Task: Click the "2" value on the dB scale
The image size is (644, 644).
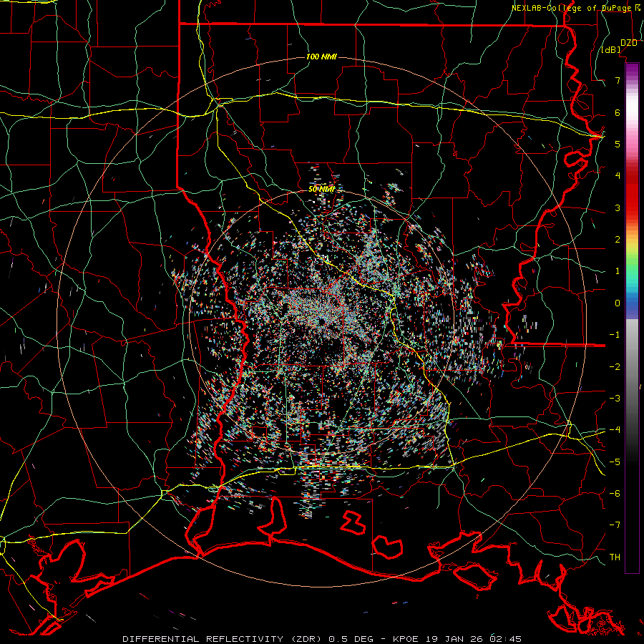Action: pyautogui.click(x=618, y=240)
